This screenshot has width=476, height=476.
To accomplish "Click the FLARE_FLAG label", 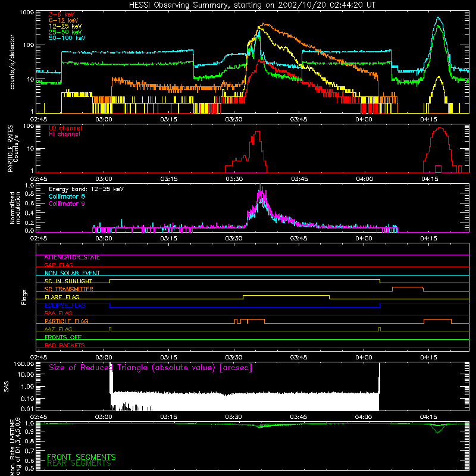I will [62, 297].
